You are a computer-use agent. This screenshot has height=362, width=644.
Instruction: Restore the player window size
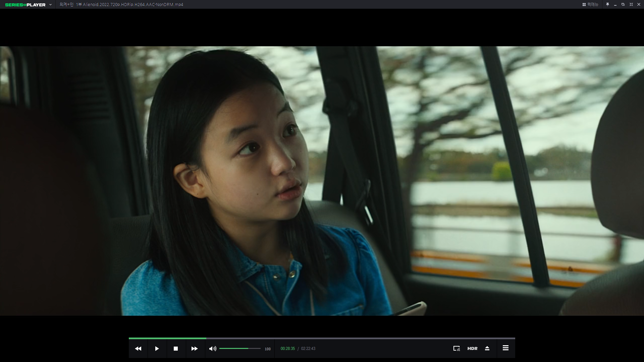click(623, 4)
